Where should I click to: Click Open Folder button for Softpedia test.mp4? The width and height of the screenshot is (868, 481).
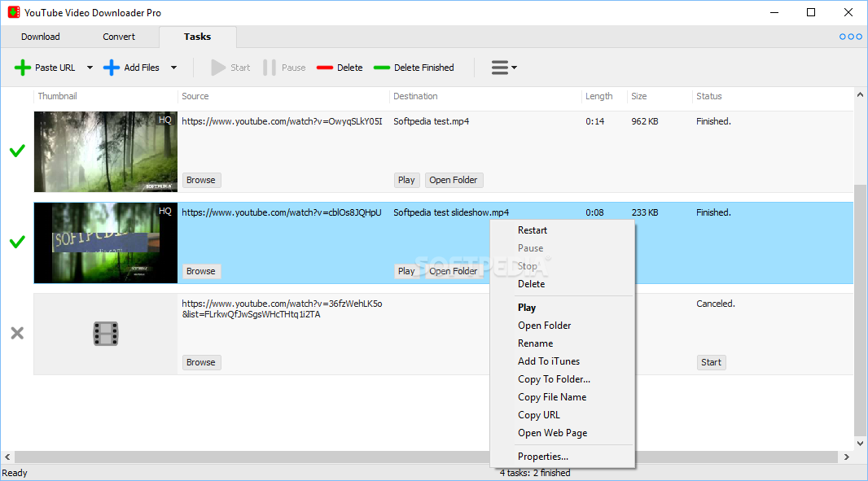[454, 180]
